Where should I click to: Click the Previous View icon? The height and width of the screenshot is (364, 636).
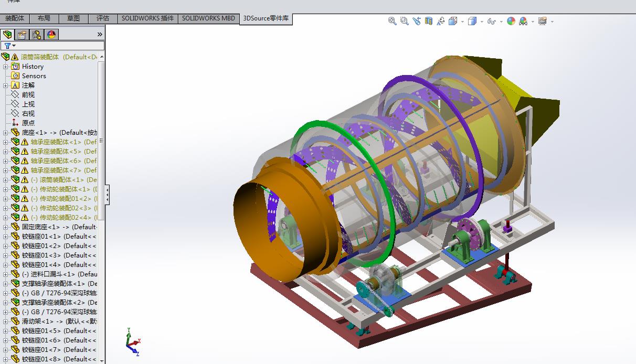[x=417, y=21]
